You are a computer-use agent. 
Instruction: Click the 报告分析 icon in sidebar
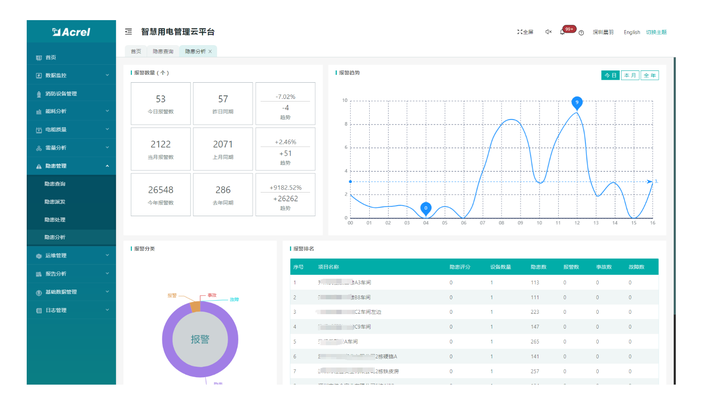[x=39, y=274]
